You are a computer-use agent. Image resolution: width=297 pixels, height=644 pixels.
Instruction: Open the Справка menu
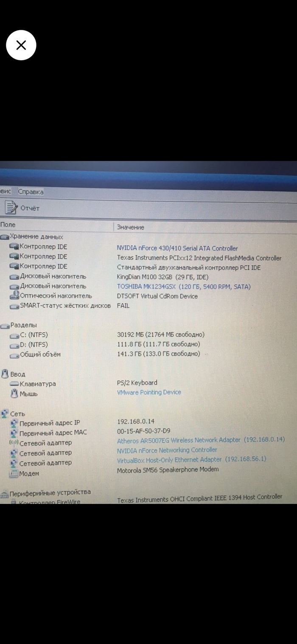coord(31,191)
